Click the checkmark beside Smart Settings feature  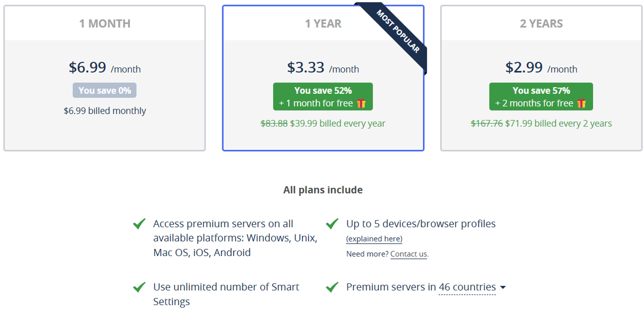(x=138, y=287)
